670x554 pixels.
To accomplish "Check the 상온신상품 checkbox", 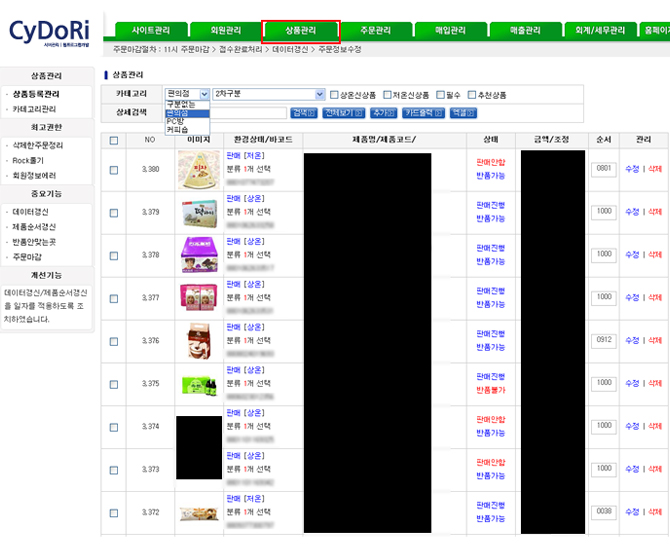I will click(x=335, y=95).
